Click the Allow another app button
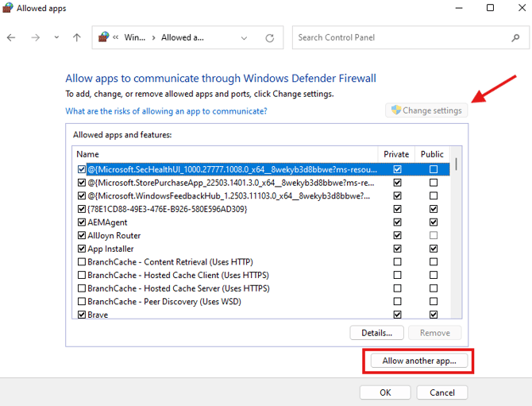 coord(419,361)
